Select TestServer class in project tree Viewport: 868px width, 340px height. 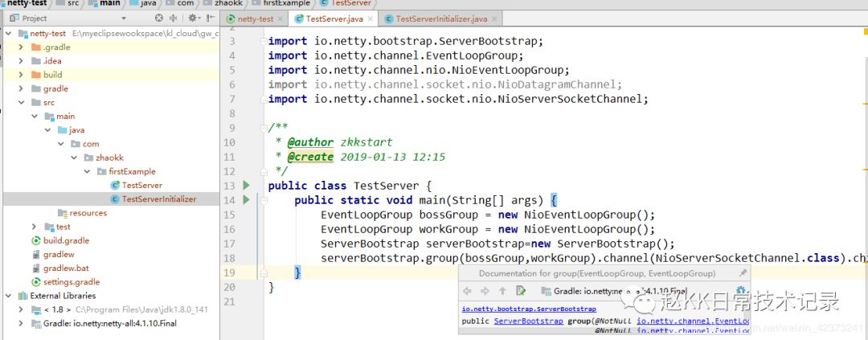141,186
